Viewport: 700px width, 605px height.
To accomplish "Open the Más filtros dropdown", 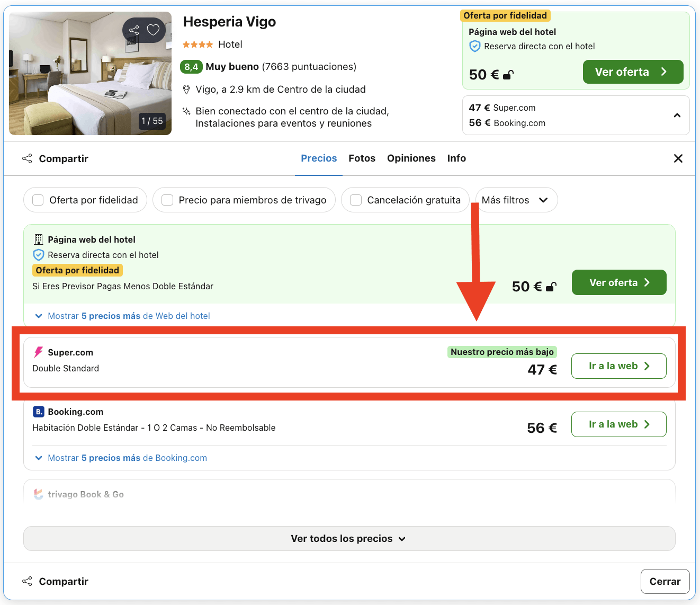I will pyautogui.click(x=516, y=200).
